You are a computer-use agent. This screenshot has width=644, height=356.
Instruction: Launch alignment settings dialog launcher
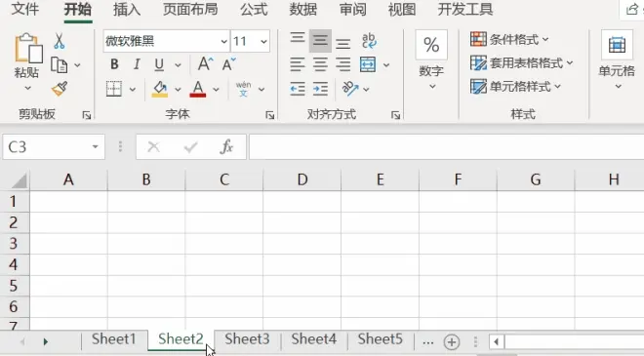click(x=395, y=115)
